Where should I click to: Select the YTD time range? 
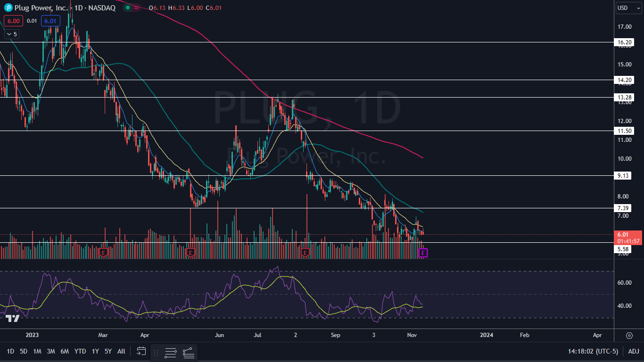pyautogui.click(x=80, y=351)
